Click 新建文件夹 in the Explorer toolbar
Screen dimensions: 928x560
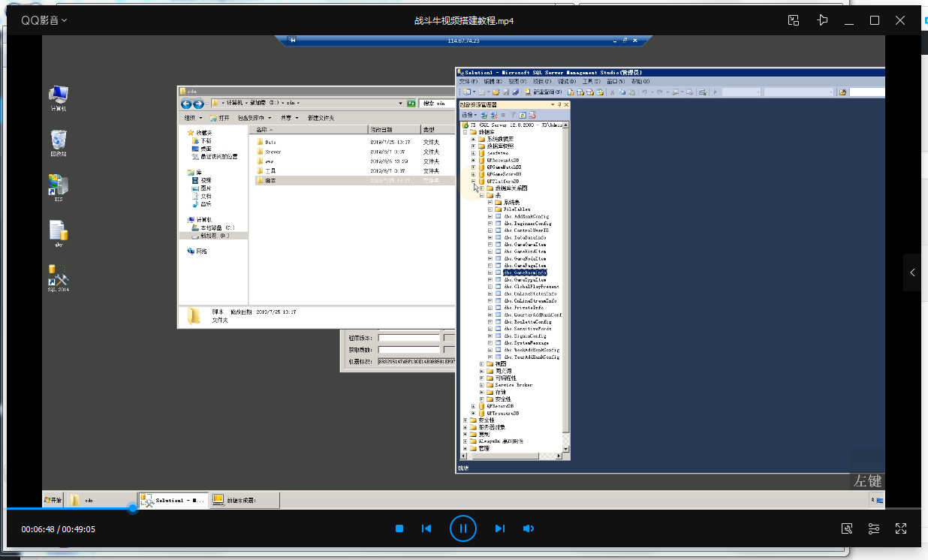321,118
